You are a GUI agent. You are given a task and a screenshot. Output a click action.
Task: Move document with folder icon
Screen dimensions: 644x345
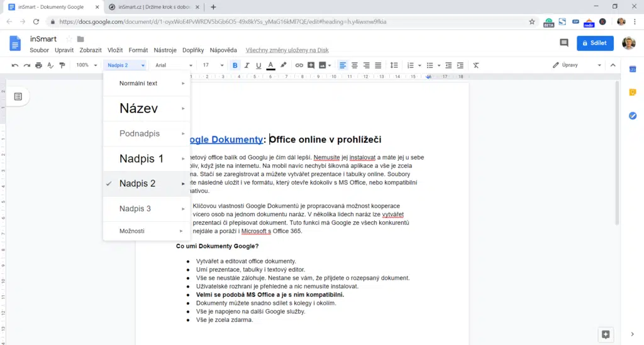[x=80, y=39]
